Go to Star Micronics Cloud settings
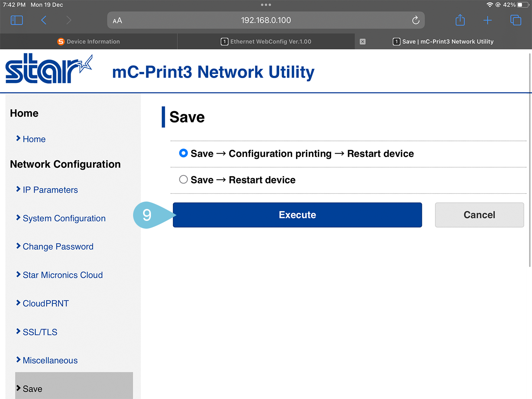The image size is (532, 399). 62,275
